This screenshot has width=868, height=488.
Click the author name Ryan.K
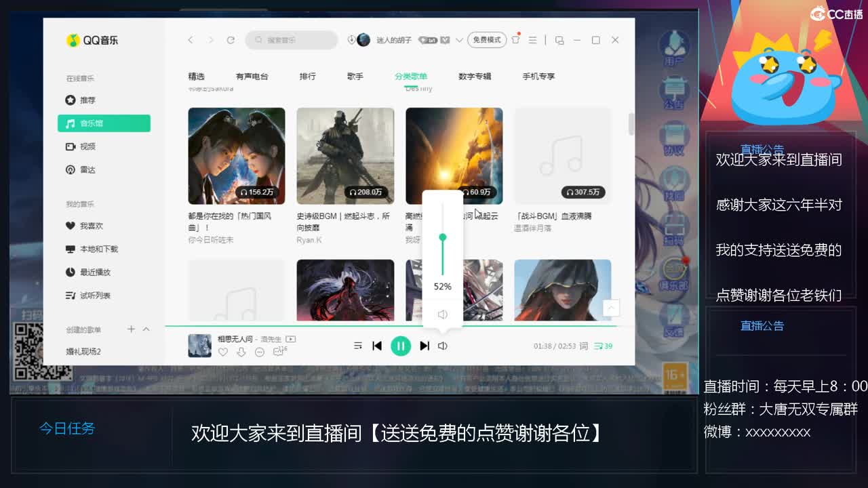tap(309, 240)
